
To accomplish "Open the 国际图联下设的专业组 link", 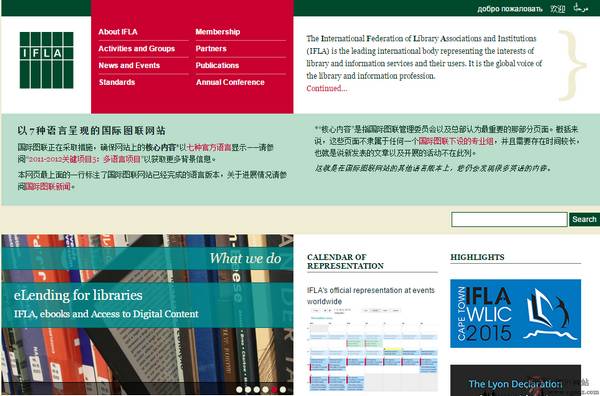I will (456, 141).
